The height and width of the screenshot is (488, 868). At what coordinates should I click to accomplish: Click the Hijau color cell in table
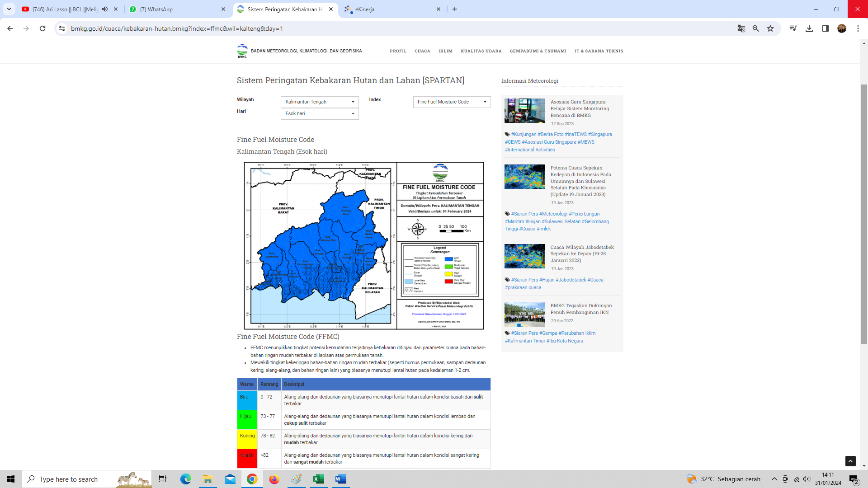point(247,420)
